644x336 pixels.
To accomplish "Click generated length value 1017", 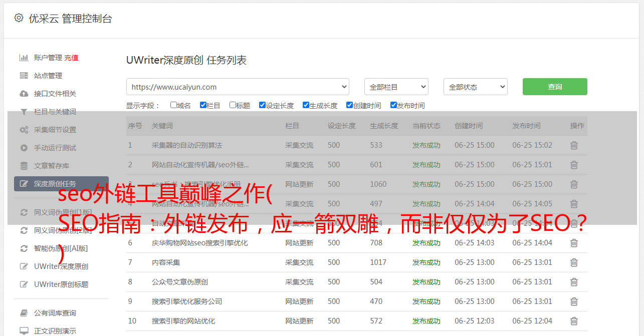I will click(378, 262).
